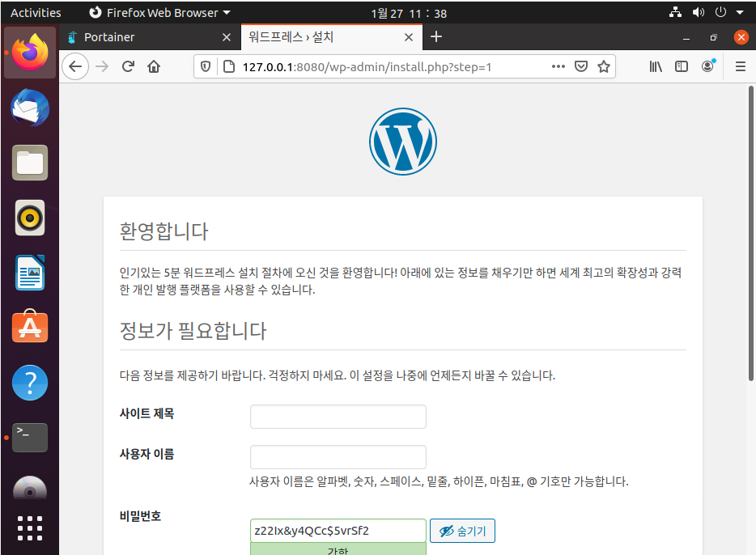Open the power system menu
Screen dimensions: 756x555
pyautogui.click(x=721, y=12)
